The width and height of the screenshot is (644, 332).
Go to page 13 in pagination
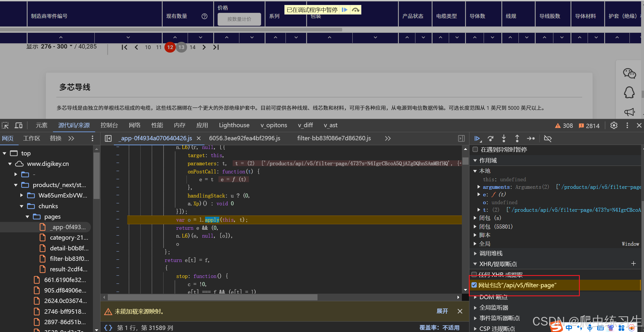click(181, 47)
